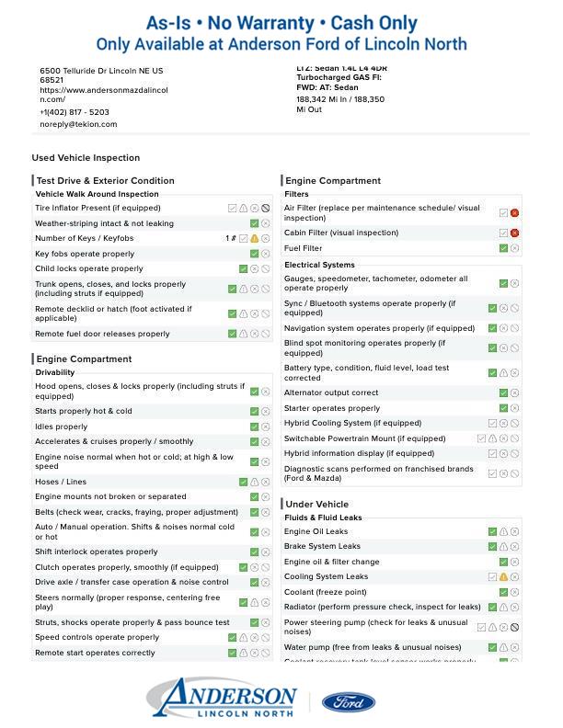The image size is (563, 728).
Task: Click the red fail icon for Cabin Filter
Action: pos(514,233)
